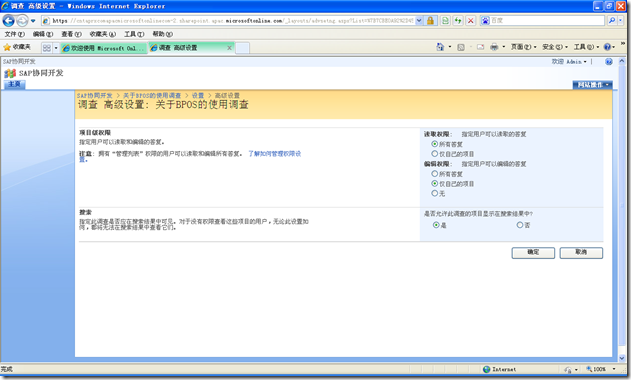
Task: Click the Read Mail icon in command bar
Action: pyautogui.click(x=480, y=47)
